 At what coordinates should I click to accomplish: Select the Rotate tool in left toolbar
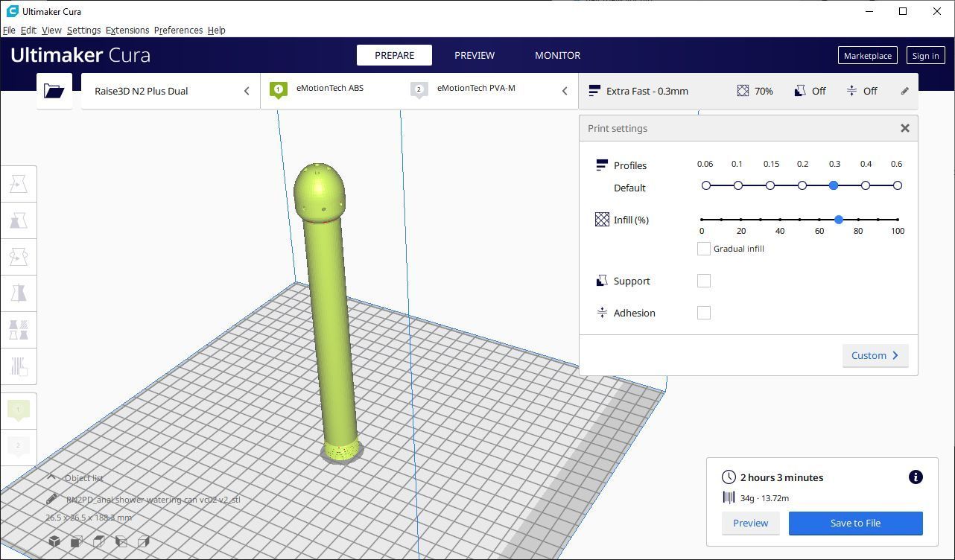(19, 257)
